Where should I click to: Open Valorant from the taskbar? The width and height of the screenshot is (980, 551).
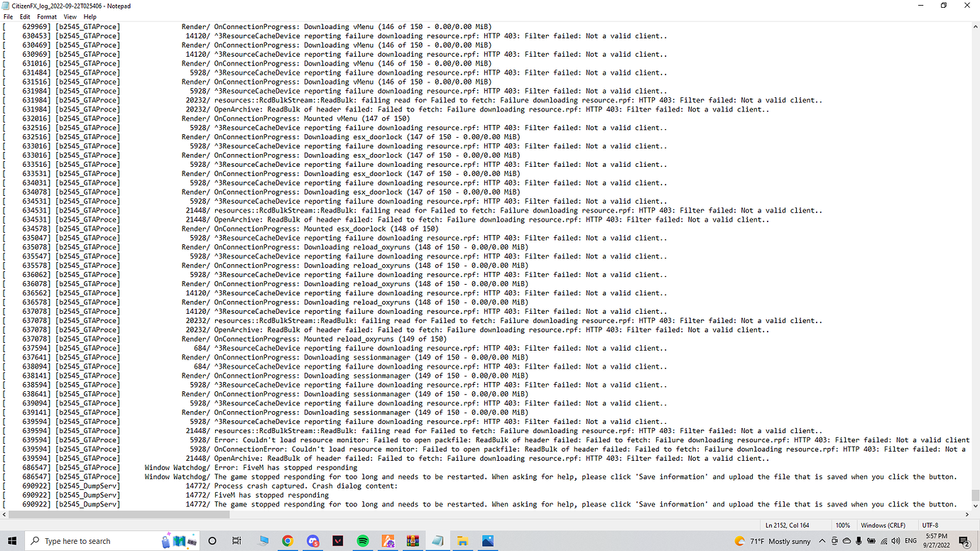pos(337,540)
